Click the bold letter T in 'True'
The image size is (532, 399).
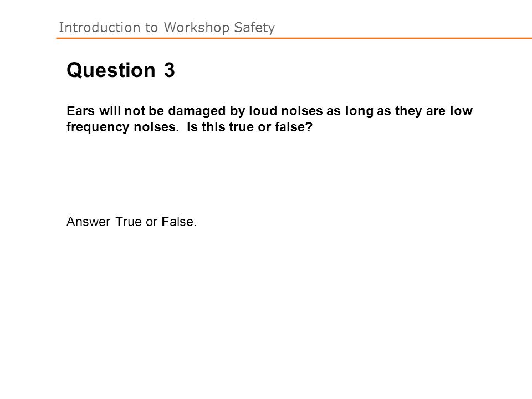pyautogui.click(x=119, y=222)
